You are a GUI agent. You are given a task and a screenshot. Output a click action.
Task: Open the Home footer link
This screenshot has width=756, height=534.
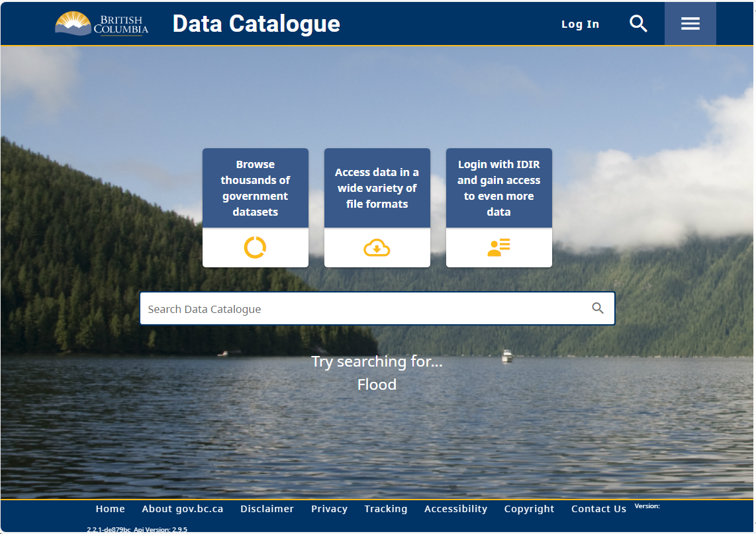[x=110, y=509]
